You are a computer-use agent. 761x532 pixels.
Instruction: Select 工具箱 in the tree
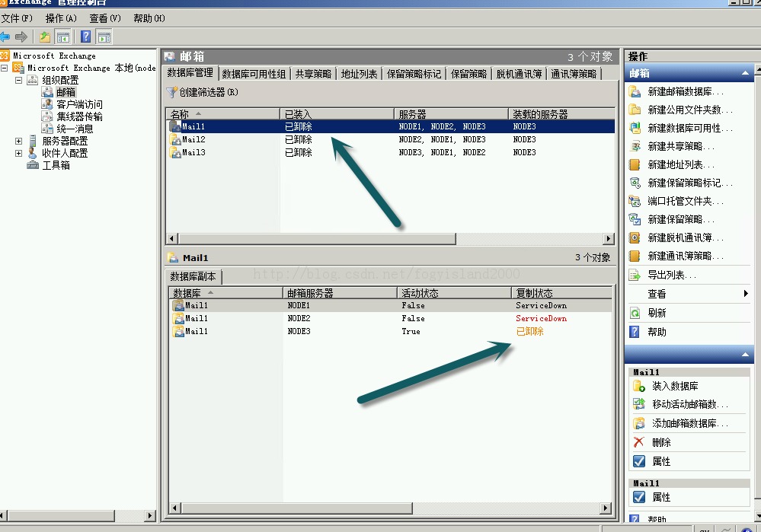pyautogui.click(x=56, y=165)
